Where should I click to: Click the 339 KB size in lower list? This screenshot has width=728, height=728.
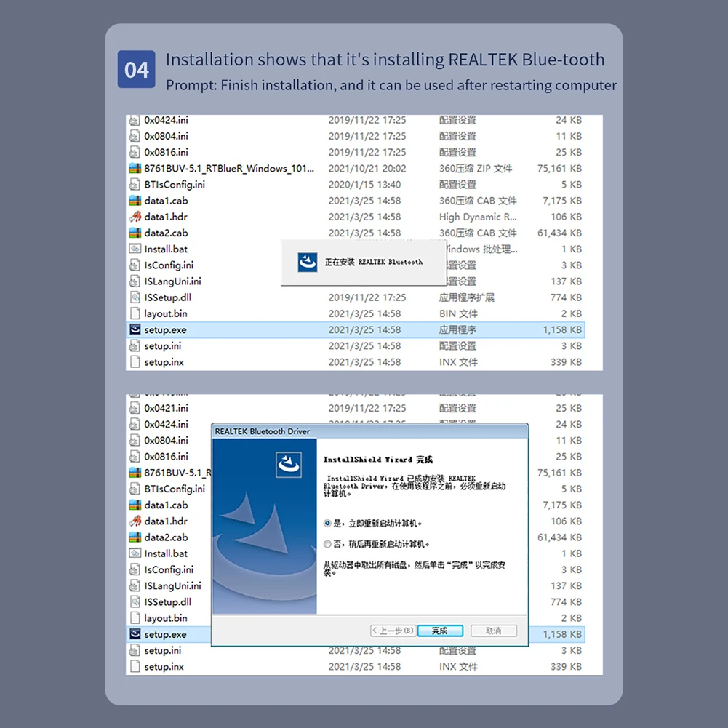pyautogui.click(x=566, y=667)
